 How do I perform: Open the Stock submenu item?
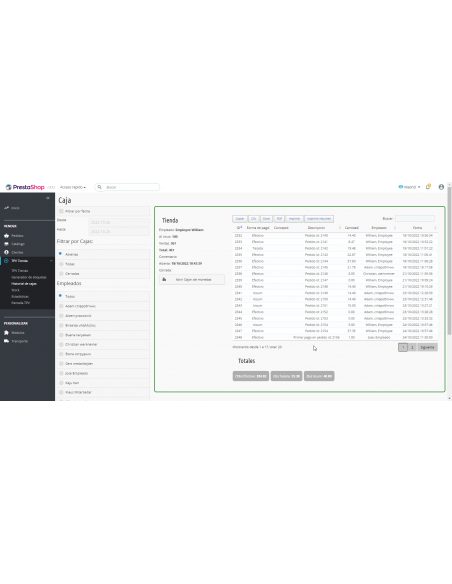(15, 290)
